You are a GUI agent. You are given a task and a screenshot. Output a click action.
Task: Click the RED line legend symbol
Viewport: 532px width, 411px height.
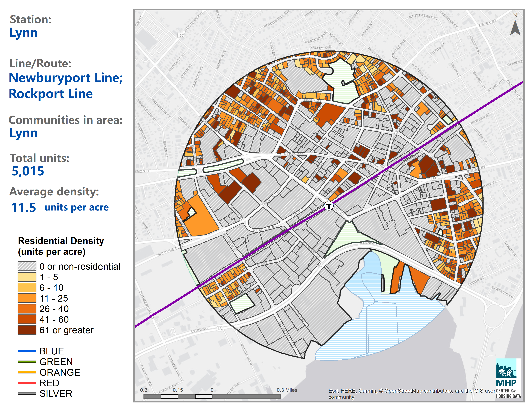[x=27, y=383]
